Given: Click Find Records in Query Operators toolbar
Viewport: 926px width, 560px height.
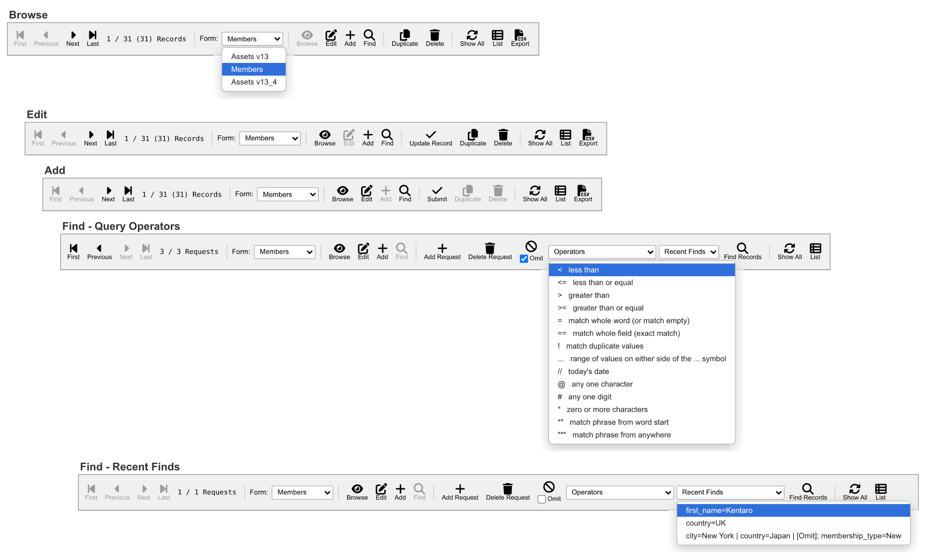Looking at the screenshot, I should click(743, 252).
